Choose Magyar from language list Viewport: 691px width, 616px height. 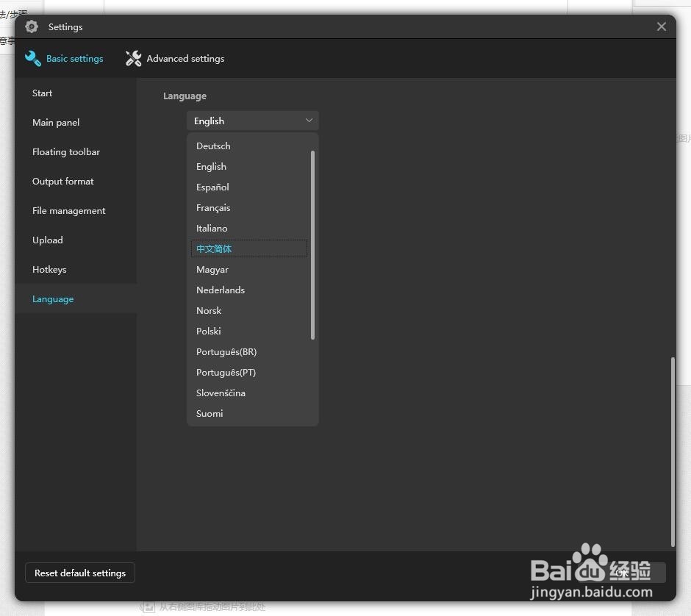tap(249, 269)
